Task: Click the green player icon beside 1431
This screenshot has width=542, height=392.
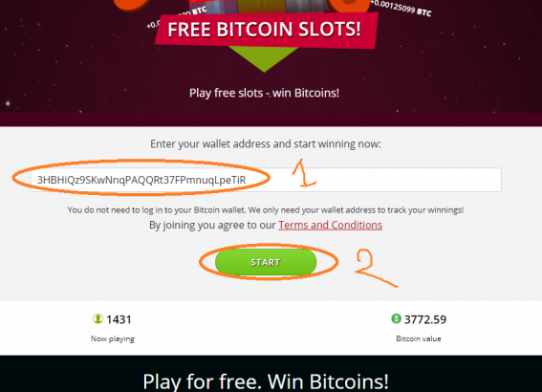Action: pos(98,318)
